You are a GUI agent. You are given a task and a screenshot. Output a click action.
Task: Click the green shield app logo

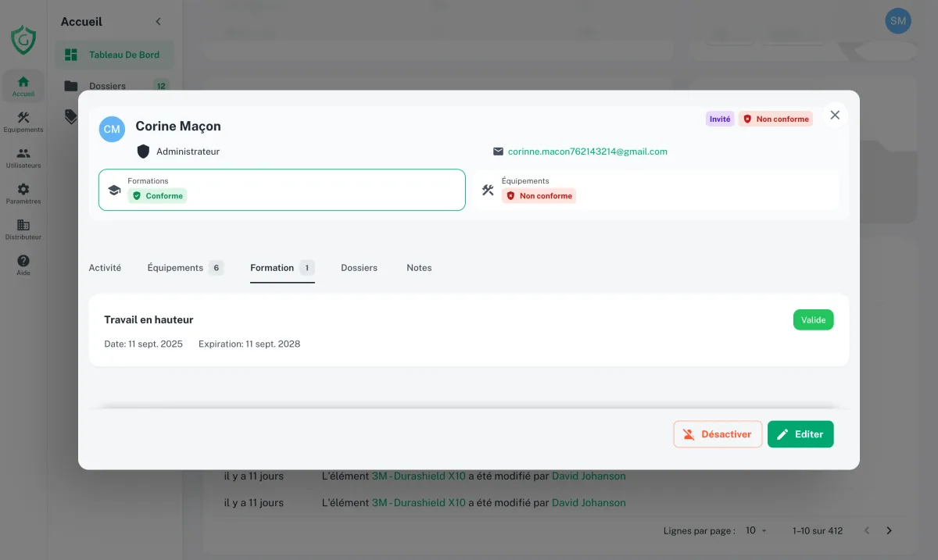coord(23,41)
